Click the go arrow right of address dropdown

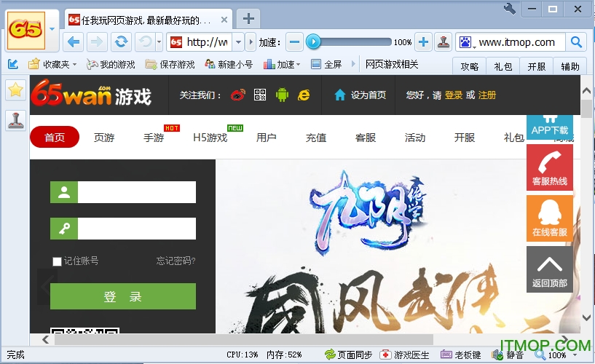[251, 42]
